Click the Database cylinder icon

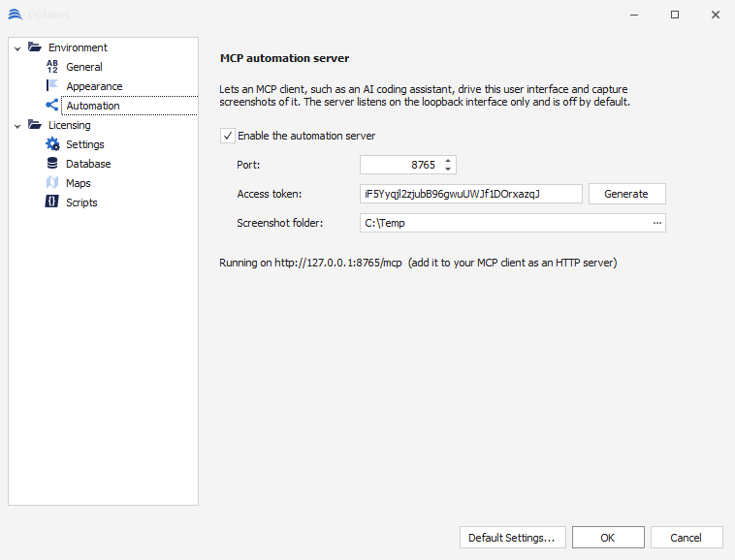click(52, 163)
